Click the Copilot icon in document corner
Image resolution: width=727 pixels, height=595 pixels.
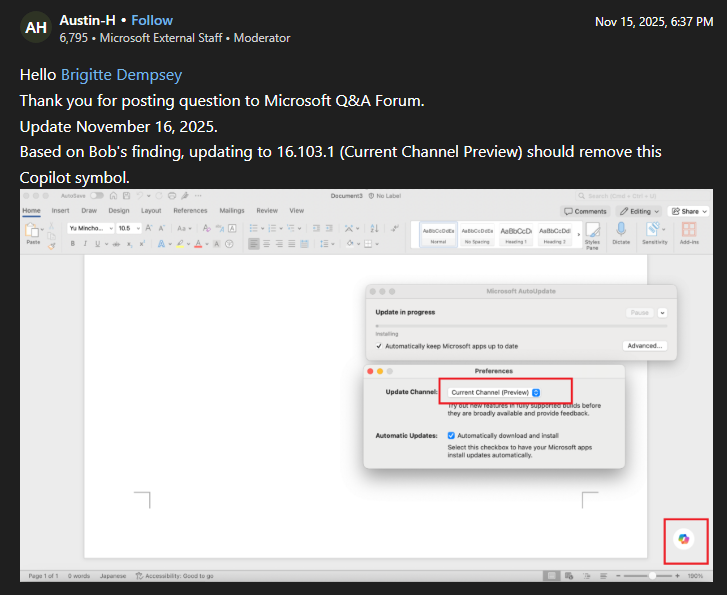(684, 539)
